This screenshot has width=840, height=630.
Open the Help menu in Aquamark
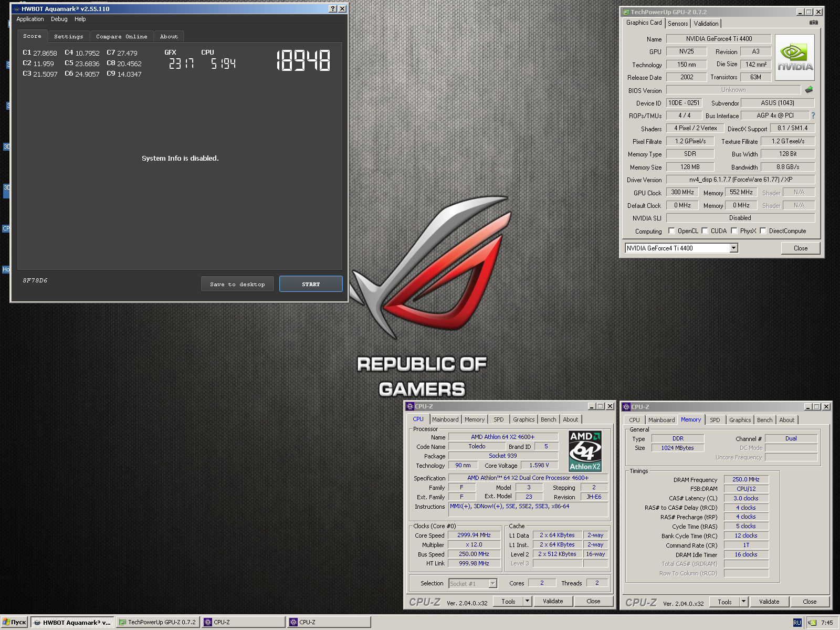tap(80, 19)
